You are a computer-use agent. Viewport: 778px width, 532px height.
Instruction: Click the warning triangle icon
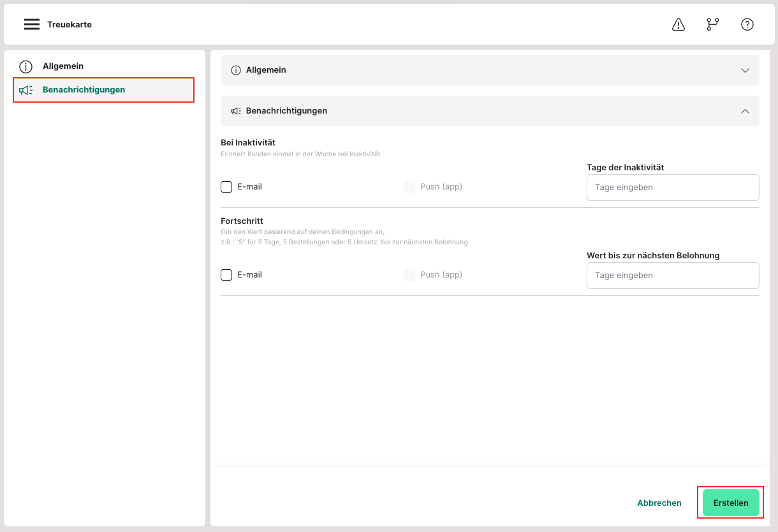(679, 24)
